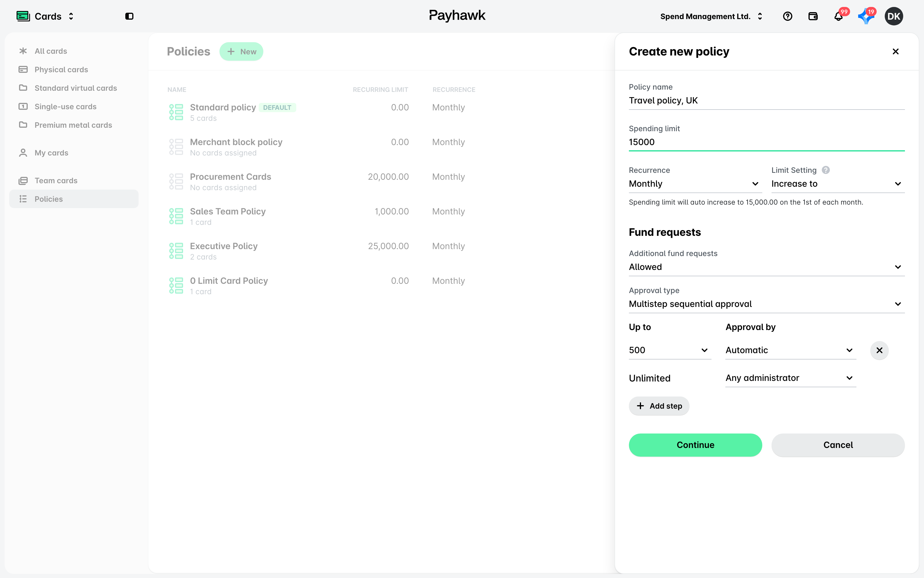Click the Policy name input field

click(766, 101)
